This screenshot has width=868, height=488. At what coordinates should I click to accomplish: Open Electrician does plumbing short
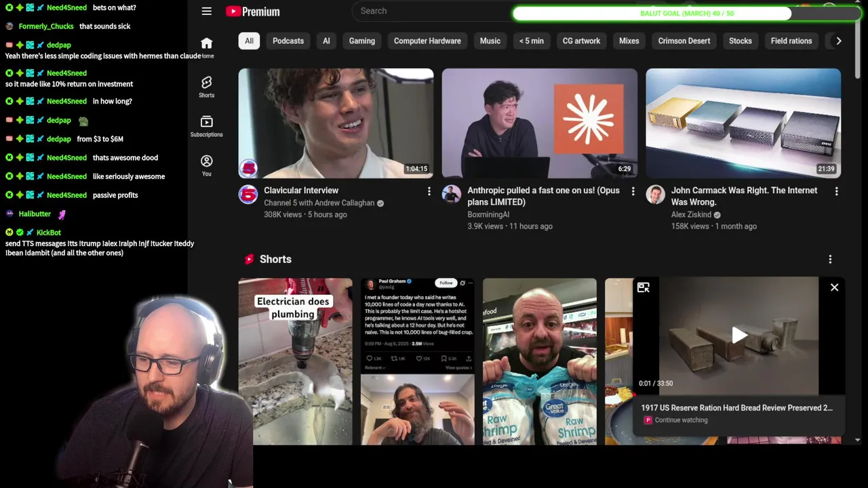(295, 361)
